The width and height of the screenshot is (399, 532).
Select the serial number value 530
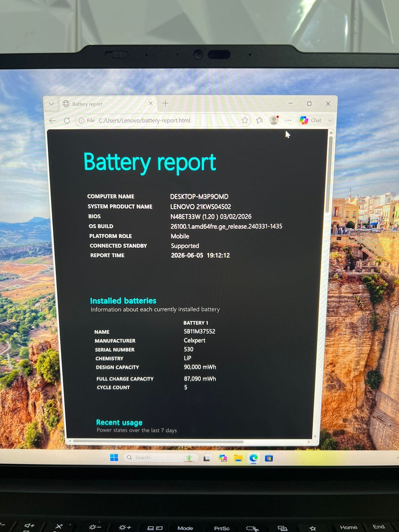pos(189,350)
